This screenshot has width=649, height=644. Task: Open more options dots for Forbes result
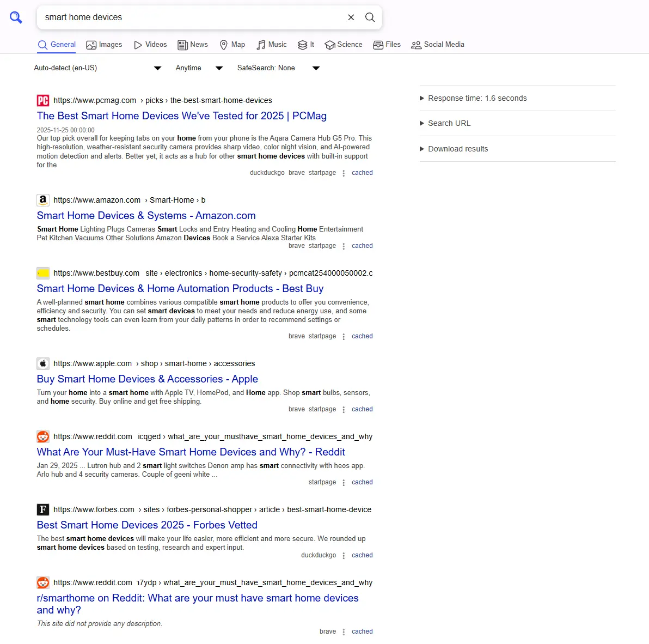click(x=344, y=556)
